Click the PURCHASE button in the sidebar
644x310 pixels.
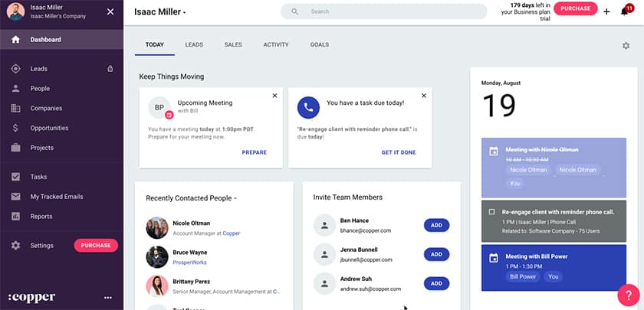pos(96,245)
